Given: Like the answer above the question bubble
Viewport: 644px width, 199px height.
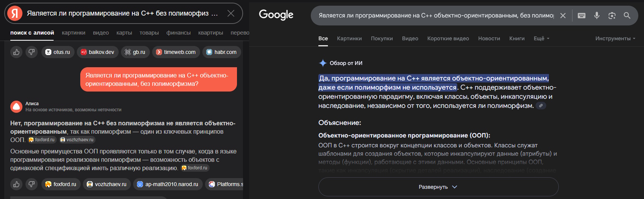Looking at the screenshot, I should [16, 52].
